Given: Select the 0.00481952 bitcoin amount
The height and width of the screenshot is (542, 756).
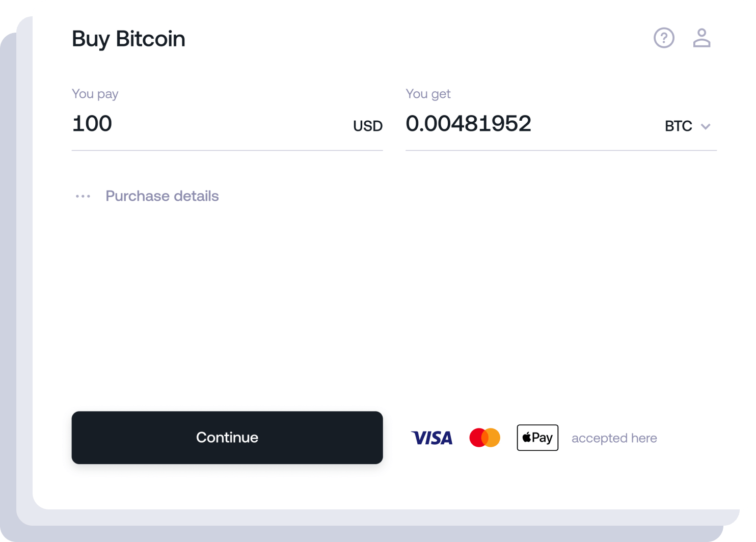Looking at the screenshot, I should (x=468, y=124).
